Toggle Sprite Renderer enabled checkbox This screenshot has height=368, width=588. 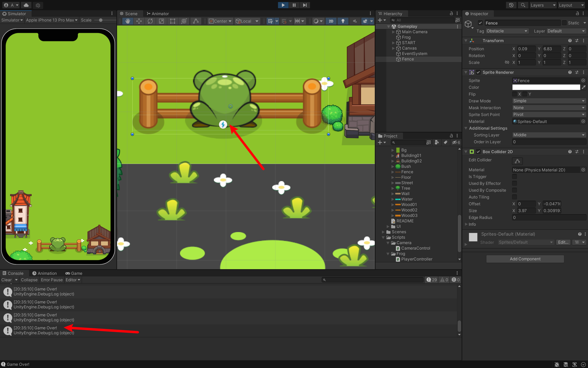click(x=478, y=72)
